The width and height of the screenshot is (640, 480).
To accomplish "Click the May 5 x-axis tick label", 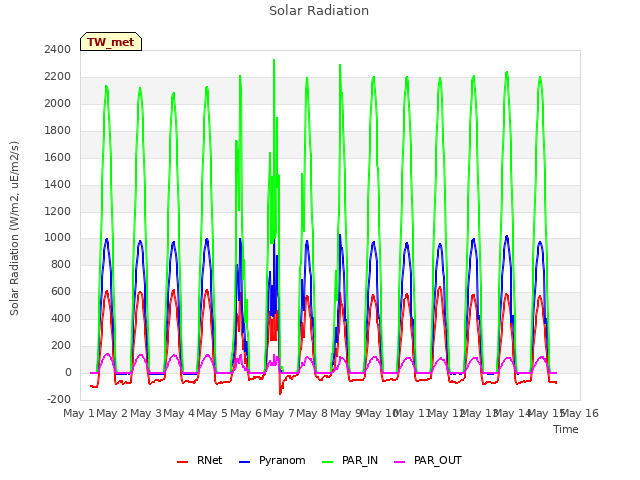I will (x=212, y=413).
